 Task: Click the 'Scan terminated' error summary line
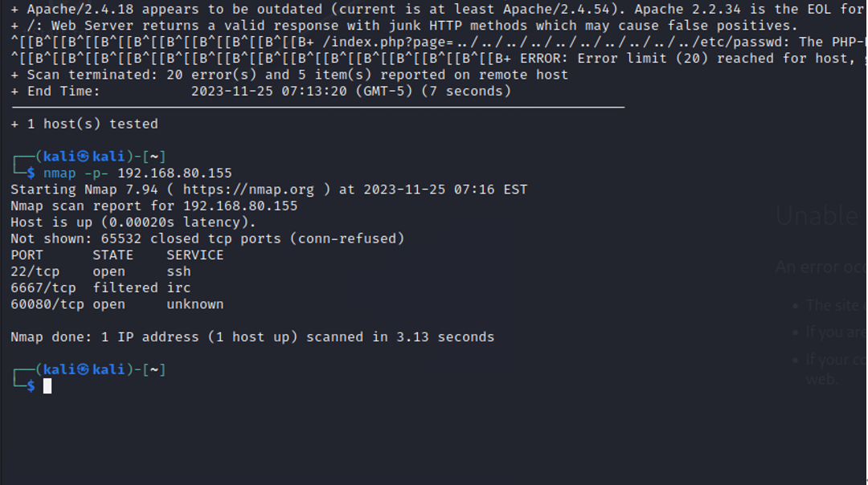click(x=289, y=75)
